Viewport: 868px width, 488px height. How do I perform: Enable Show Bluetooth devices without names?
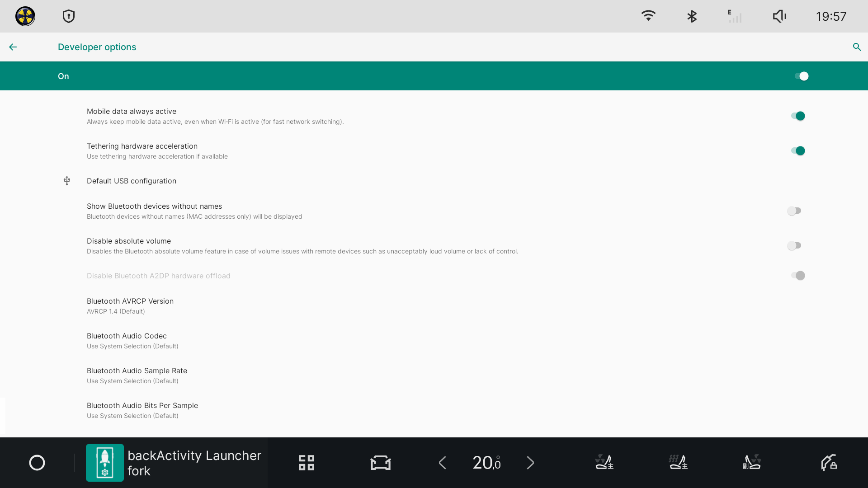tap(794, 211)
